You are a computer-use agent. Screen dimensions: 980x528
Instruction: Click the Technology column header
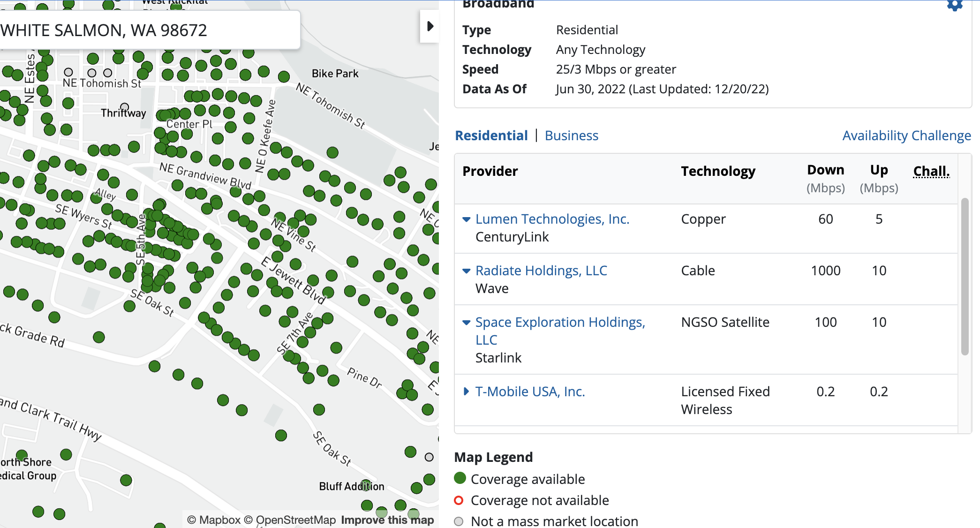coord(718,171)
